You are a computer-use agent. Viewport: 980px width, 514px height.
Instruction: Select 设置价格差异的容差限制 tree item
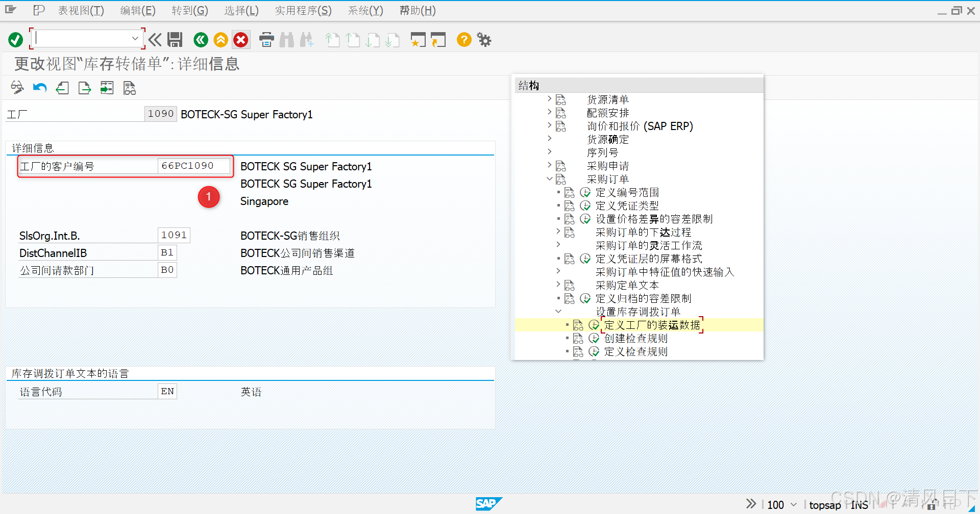tap(654, 219)
